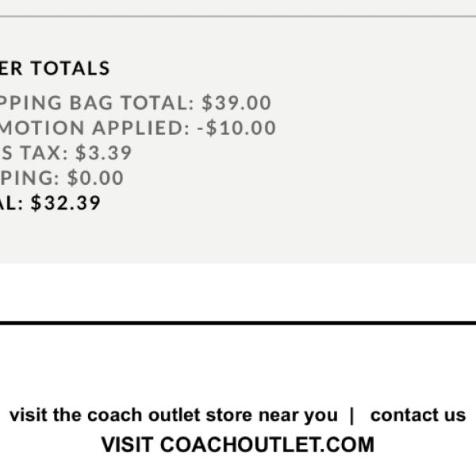Viewport: 476px width, 476px height.
Task: Click the pipe separator between footer links
Action: [352, 415]
